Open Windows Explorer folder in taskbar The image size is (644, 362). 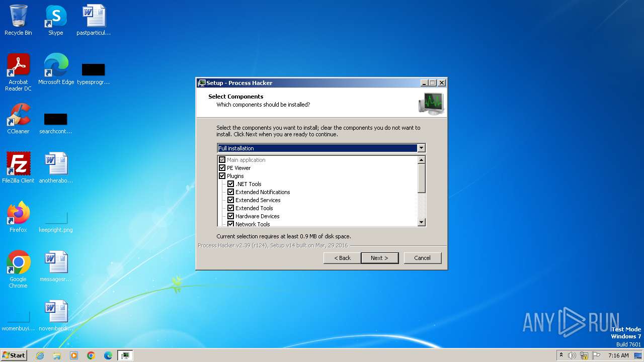click(57, 355)
